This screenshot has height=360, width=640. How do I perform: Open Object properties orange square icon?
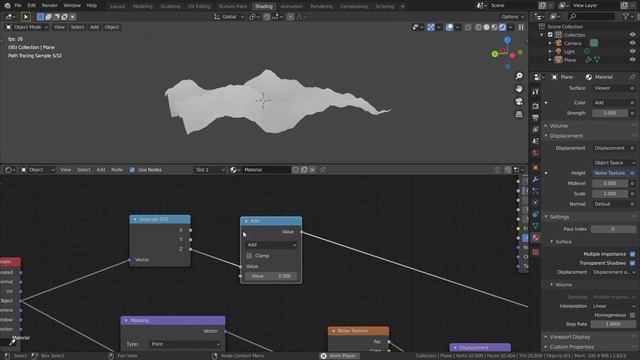536,167
